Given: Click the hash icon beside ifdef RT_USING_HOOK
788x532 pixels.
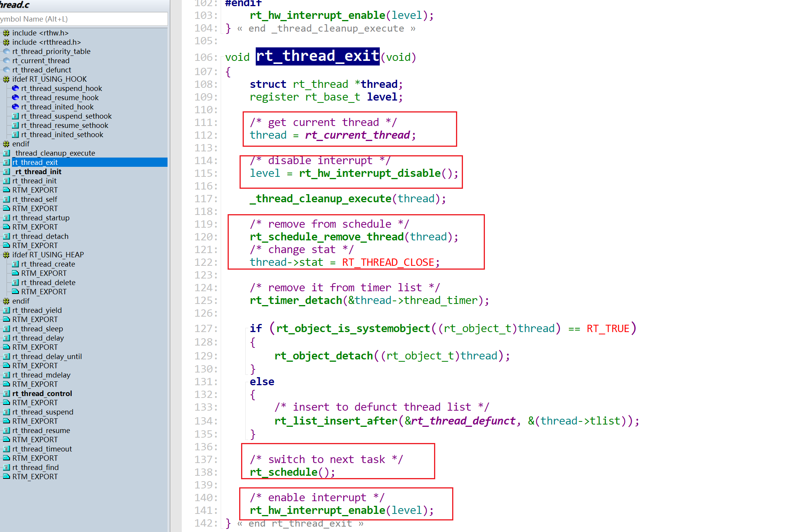Looking at the screenshot, I should pyautogui.click(x=6, y=79).
